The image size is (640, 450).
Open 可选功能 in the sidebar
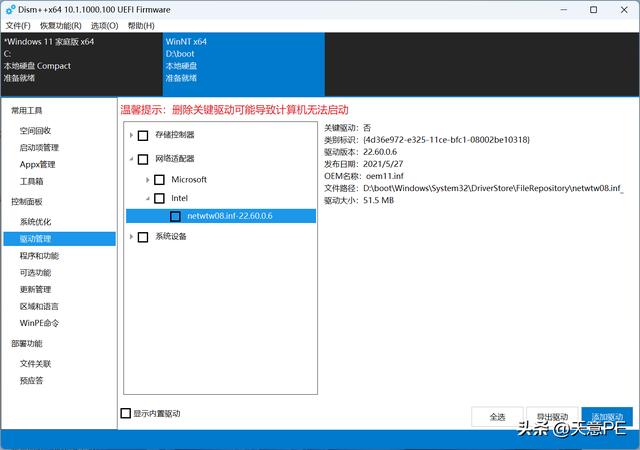click(x=35, y=272)
